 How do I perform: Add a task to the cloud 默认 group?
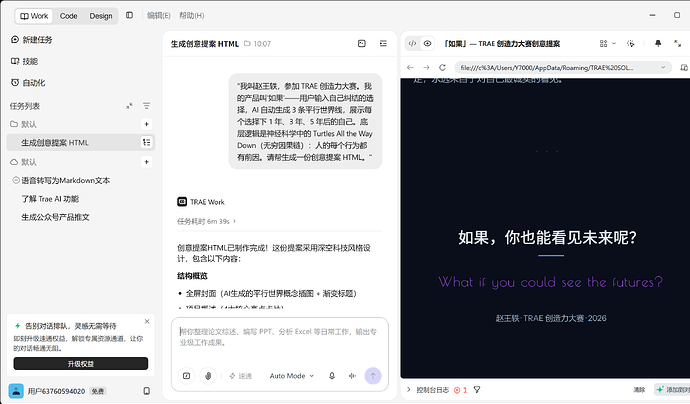tap(147, 162)
